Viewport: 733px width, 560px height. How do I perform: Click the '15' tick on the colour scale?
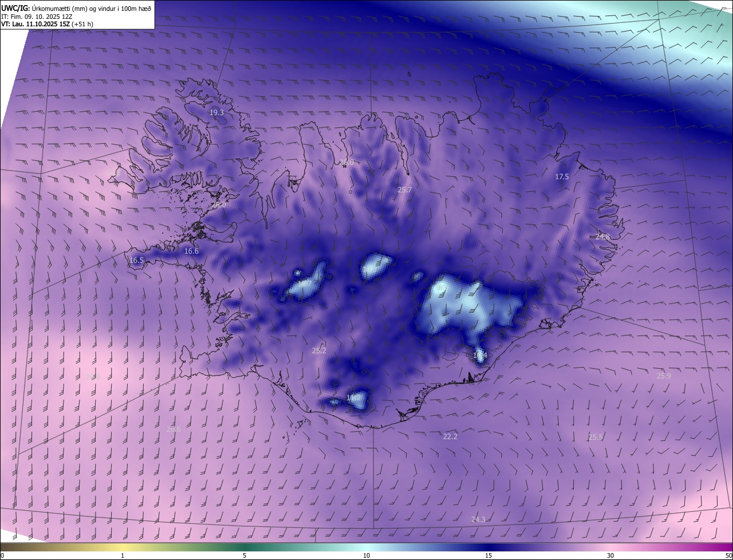pyautogui.click(x=488, y=555)
